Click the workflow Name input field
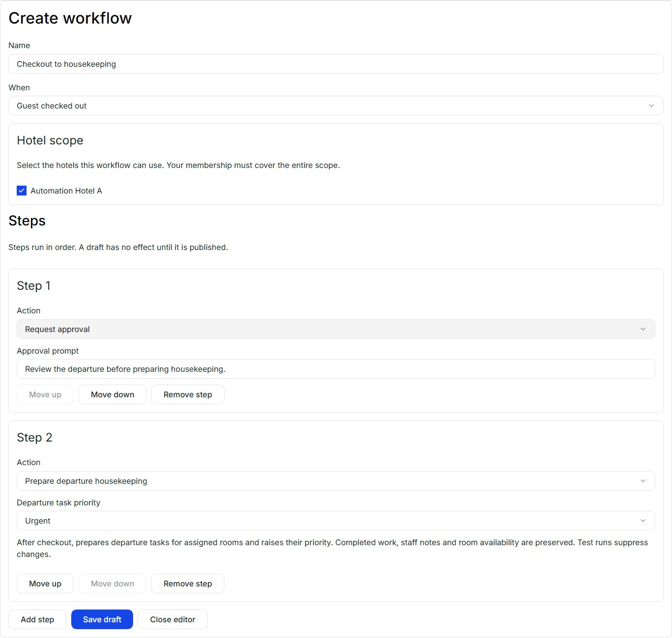672x638 pixels. [336, 64]
